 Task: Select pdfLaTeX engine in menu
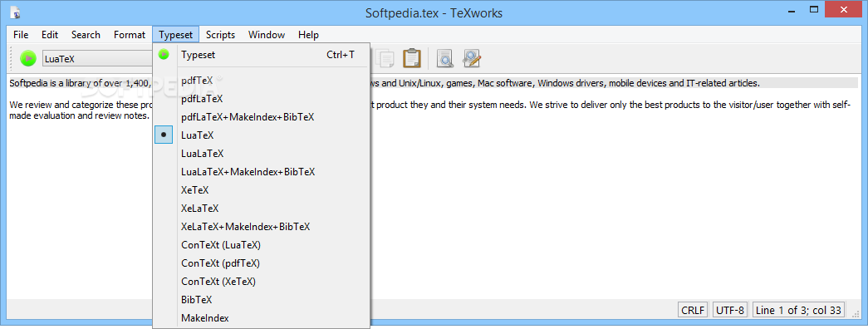[261, 99]
